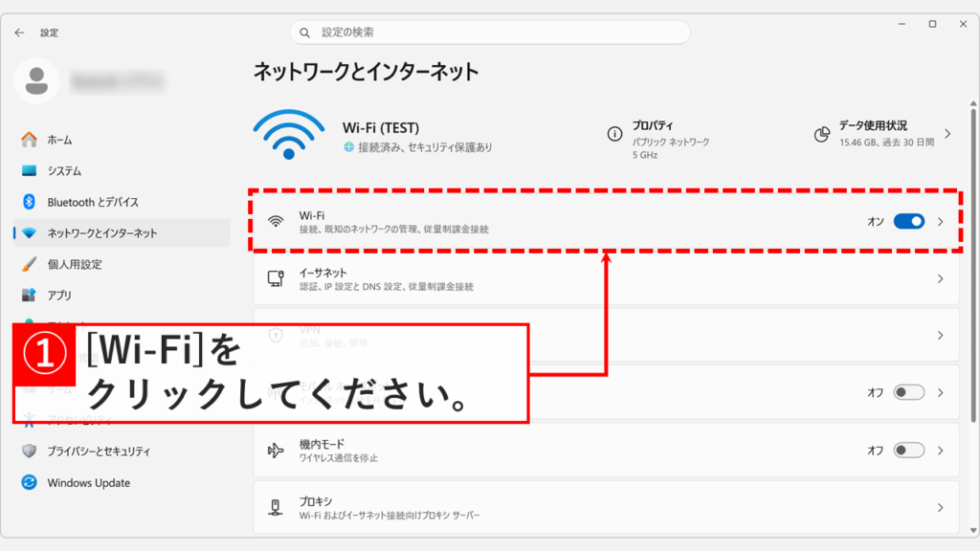Viewport: 980px width, 551px height.
Task: Click the search magnifier icon
Action: 305,33
